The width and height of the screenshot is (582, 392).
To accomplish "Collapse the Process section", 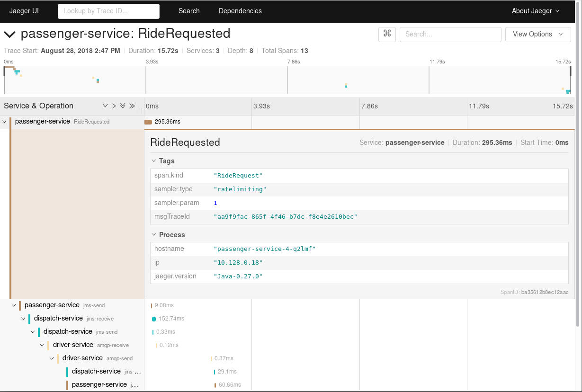I will [x=168, y=235].
